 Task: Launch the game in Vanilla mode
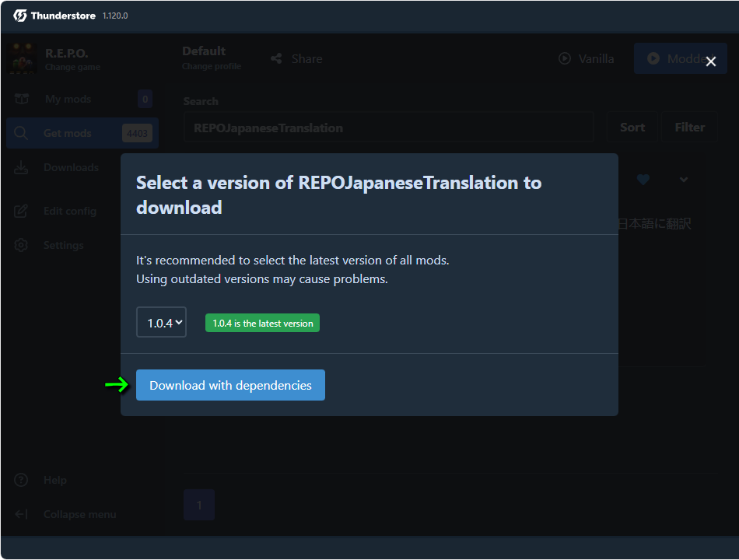tap(587, 58)
